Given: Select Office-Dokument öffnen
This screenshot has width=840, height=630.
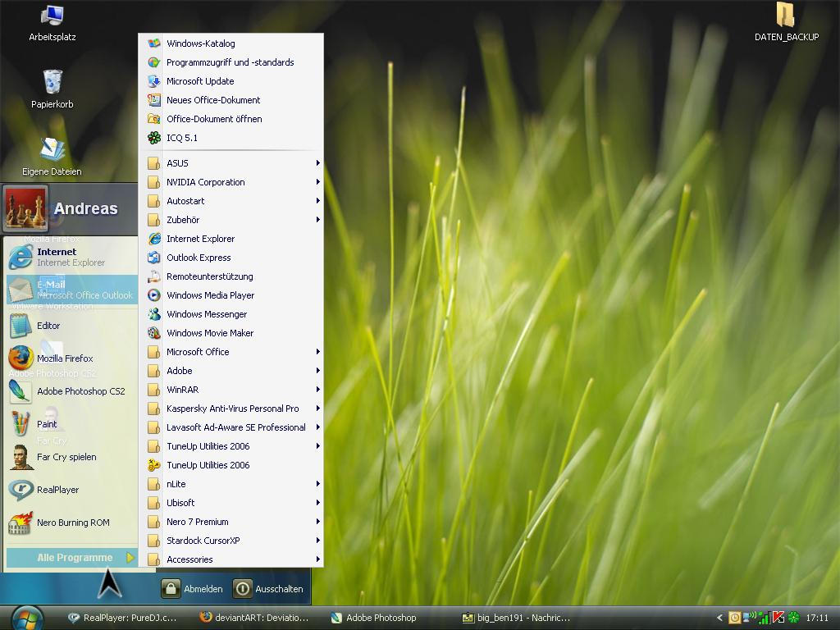Looking at the screenshot, I should [231, 119].
